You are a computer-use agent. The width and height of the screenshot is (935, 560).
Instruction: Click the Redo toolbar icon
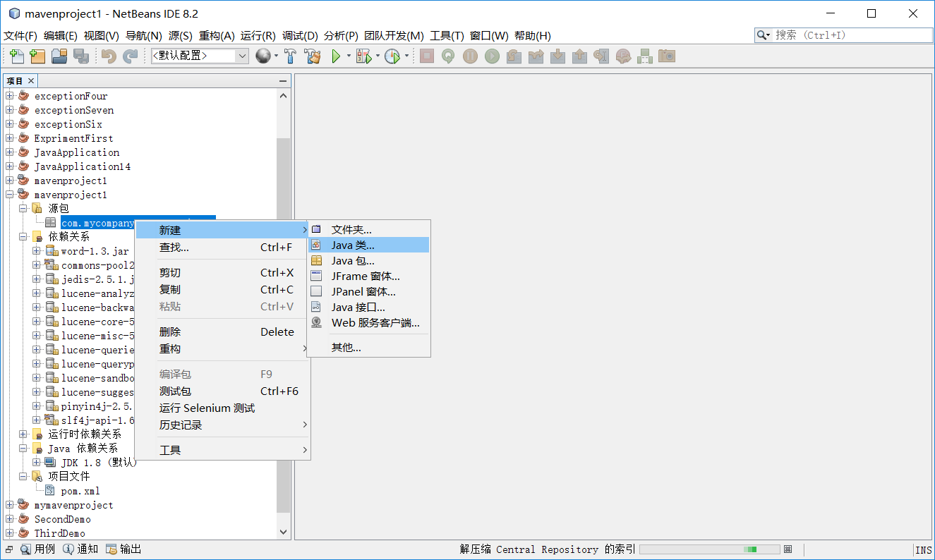[x=130, y=56]
